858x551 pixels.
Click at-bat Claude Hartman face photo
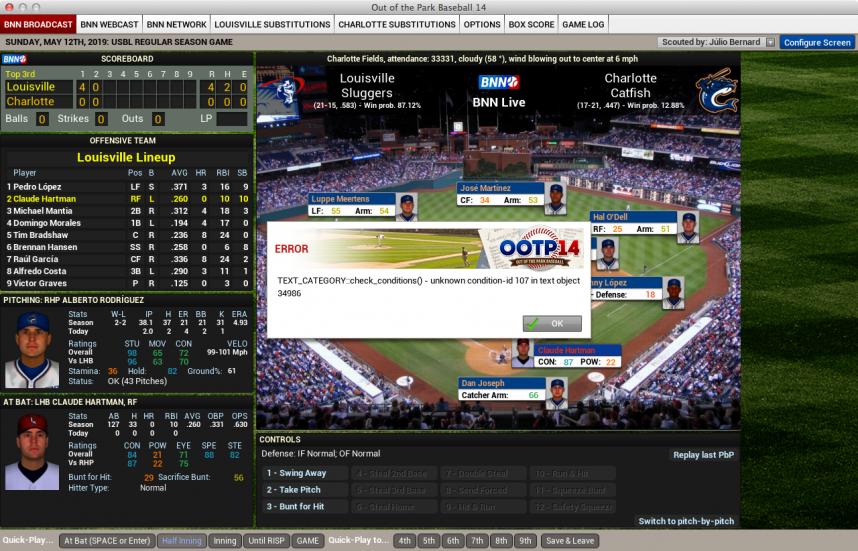coord(32,451)
